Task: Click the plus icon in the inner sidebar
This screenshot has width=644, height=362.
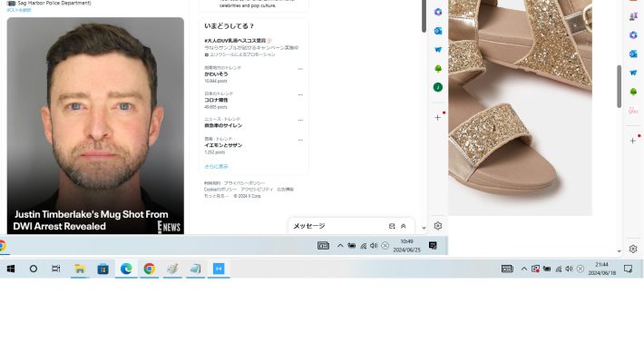Action: click(438, 118)
